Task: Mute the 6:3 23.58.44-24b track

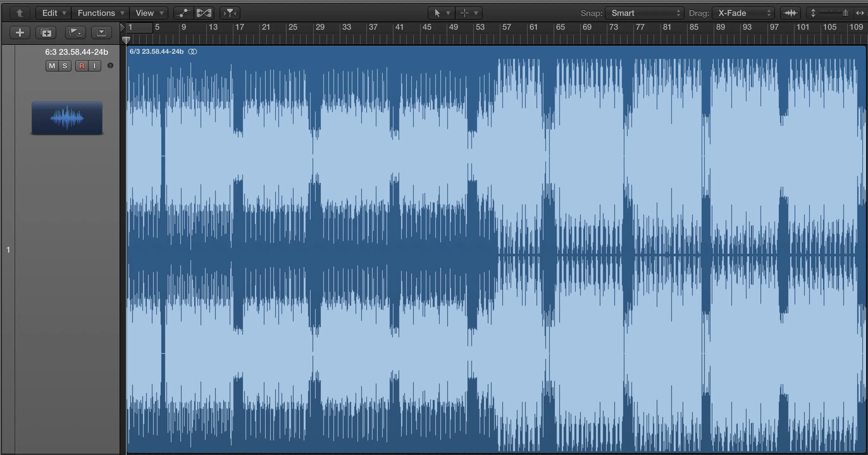Action: click(x=52, y=66)
